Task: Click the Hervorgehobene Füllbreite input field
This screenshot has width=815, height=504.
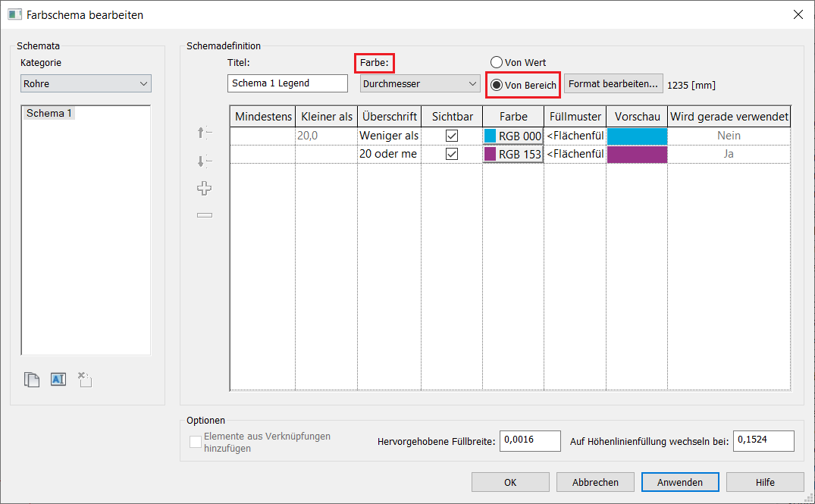Action: 530,440
